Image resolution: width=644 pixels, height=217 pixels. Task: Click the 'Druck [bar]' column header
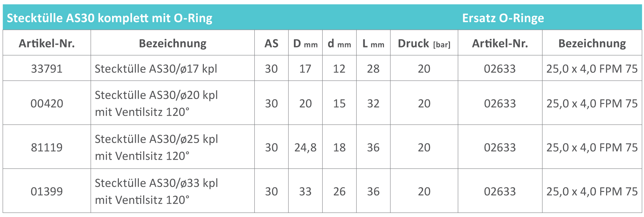[x=424, y=43]
